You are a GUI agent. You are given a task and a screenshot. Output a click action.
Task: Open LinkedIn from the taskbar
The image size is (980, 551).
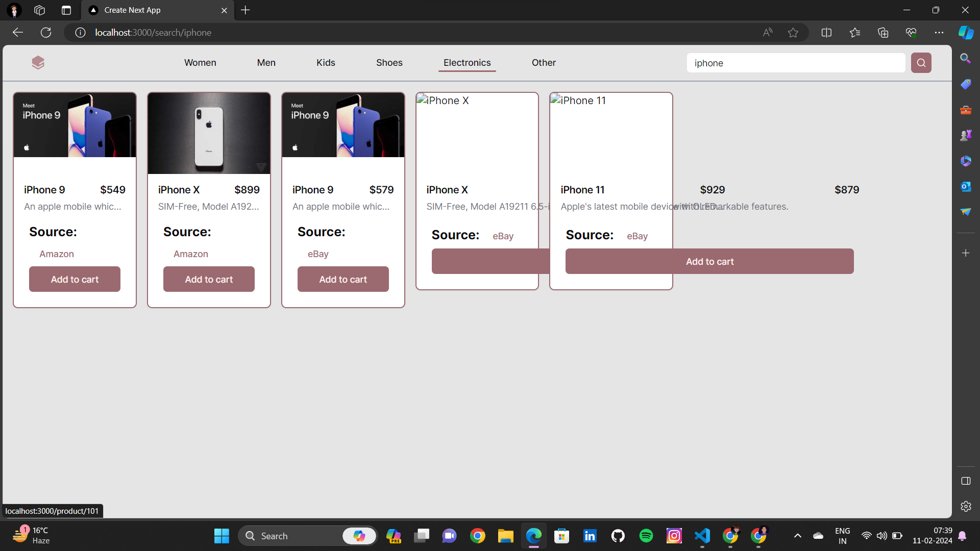590,536
